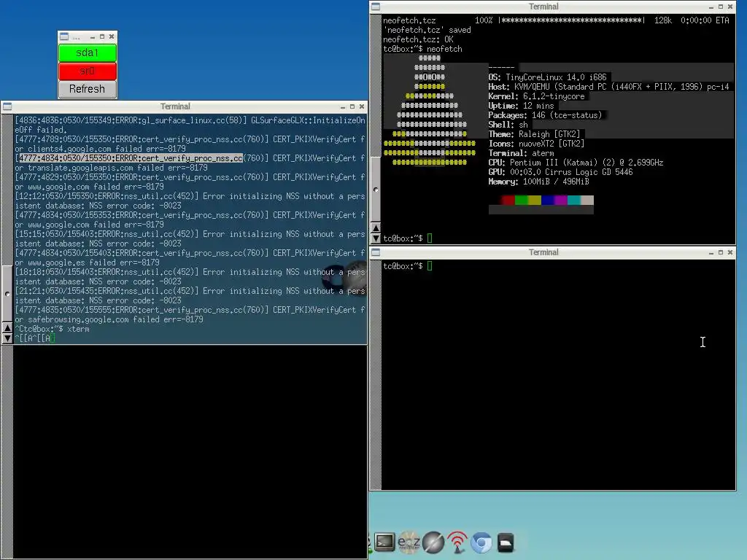The height and width of the screenshot is (560, 747).
Task: Click the title bar of the left Terminal
Action: pos(175,106)
